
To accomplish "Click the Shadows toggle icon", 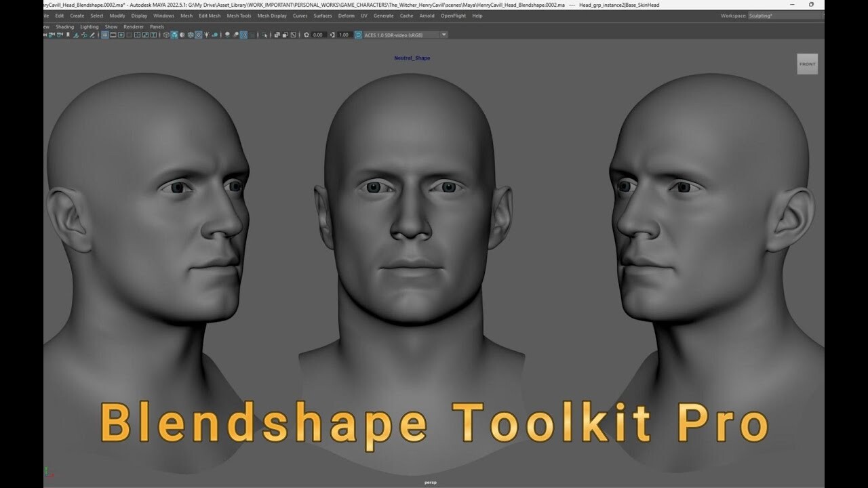I will 216,35.
